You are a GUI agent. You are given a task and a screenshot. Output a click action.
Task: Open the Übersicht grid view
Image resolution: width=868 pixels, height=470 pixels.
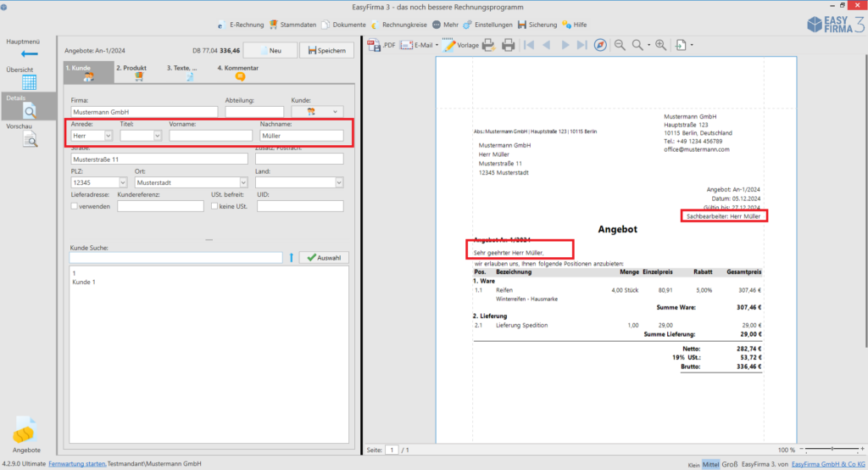click(29, 82)
